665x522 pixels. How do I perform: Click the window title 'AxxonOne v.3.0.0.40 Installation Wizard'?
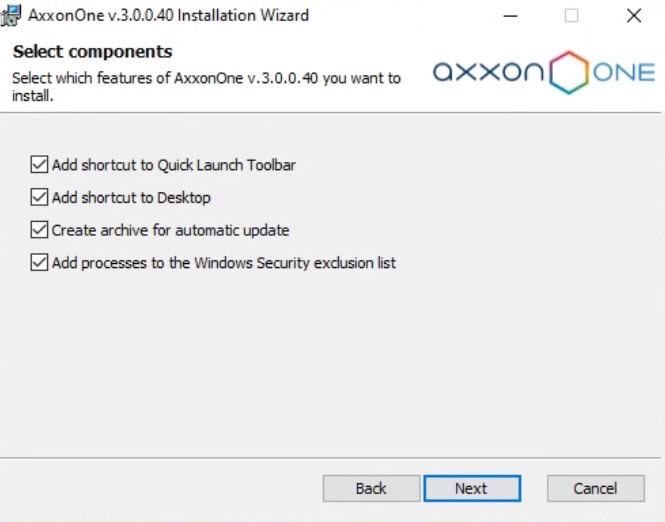[x=168, y=16]
